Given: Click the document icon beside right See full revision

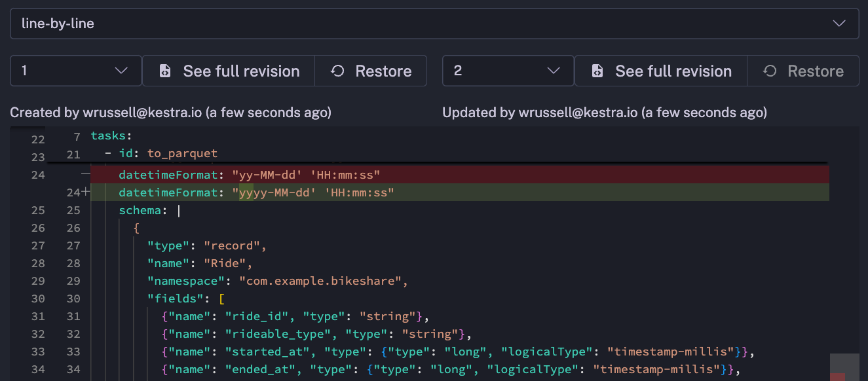Looking at the screenshot, I should click(597, 71).
